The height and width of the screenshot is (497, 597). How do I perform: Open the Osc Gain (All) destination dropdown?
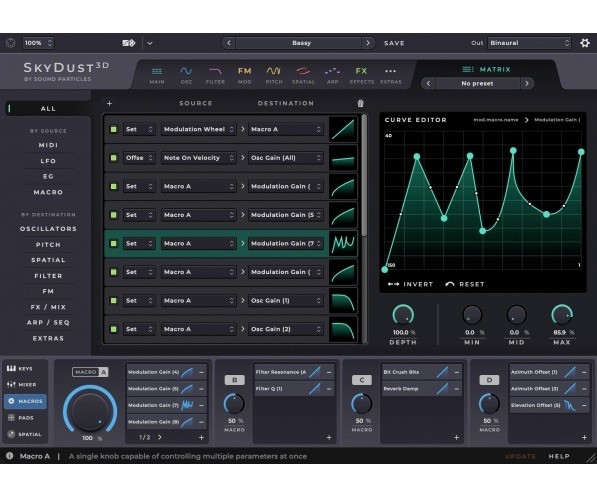coord(286,158)
